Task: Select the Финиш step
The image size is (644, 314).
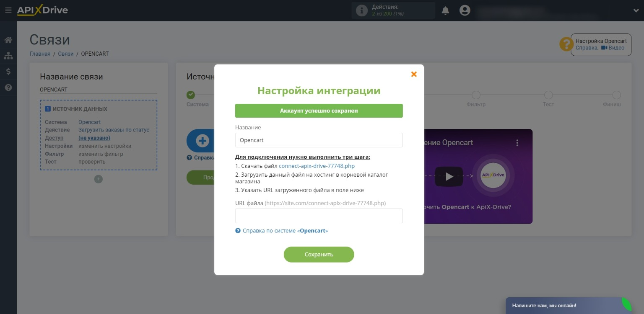Action: tap(616, 95)
